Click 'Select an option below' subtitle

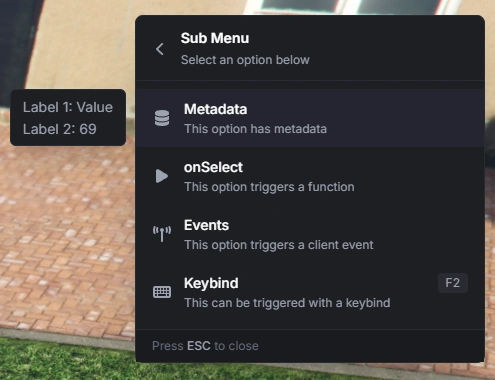click(x=245, y=60)
